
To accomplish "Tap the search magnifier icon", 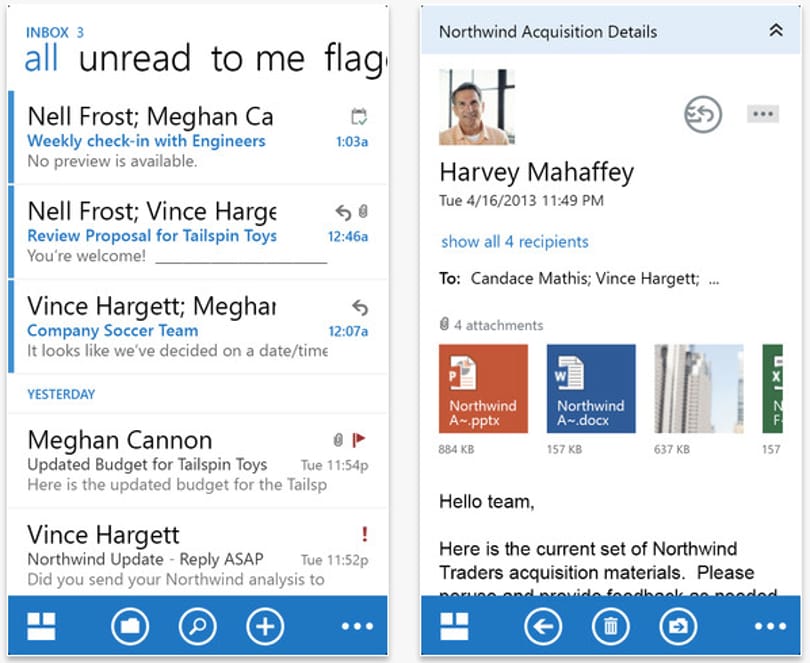I will (197, 626).
